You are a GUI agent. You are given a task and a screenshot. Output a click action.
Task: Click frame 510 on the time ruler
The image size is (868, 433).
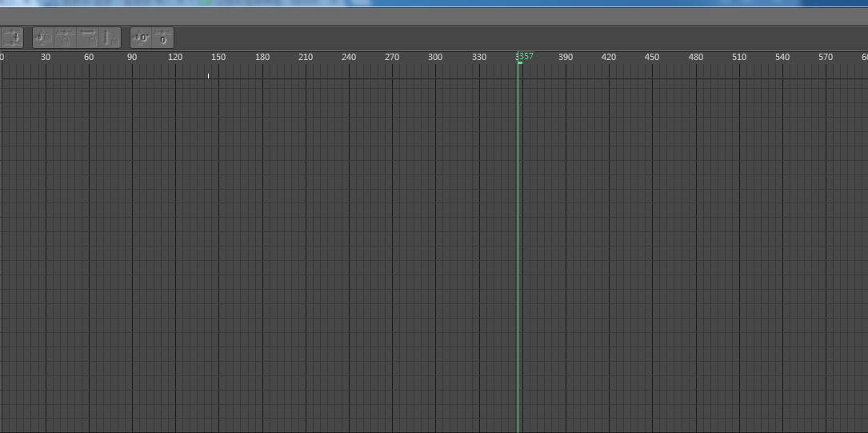(739, 57)
